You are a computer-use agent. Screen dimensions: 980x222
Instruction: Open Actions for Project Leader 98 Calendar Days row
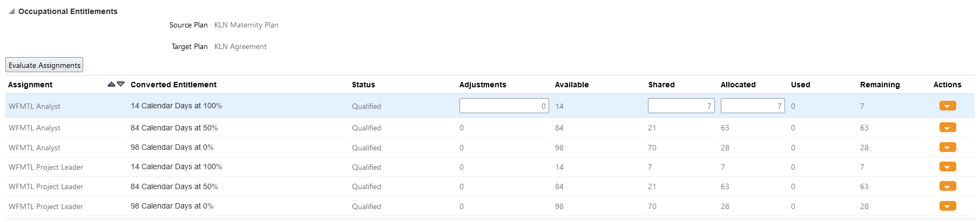coord(947,206)
